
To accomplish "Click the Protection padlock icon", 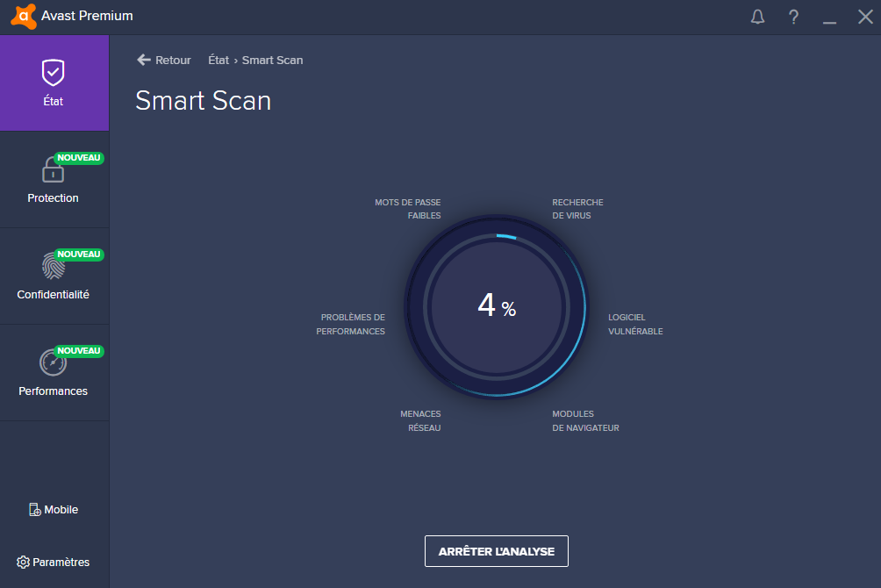I will [x=53, y=169].
